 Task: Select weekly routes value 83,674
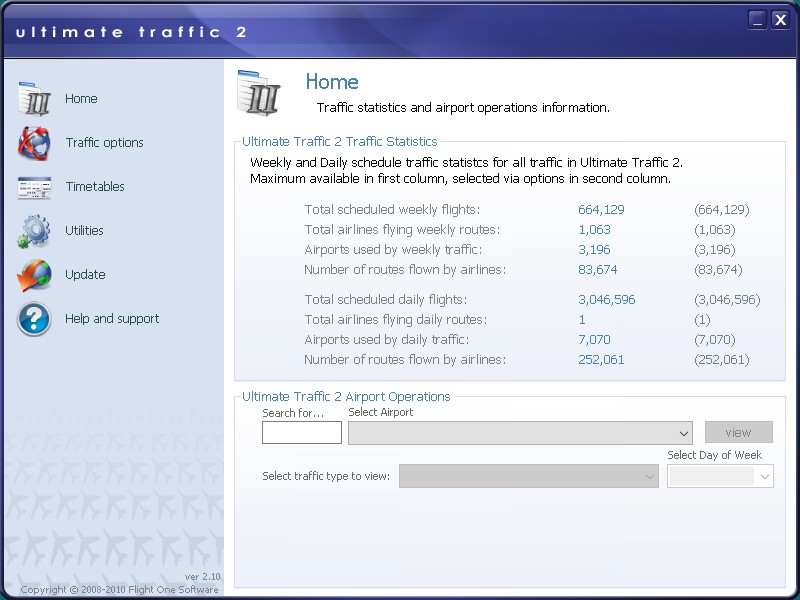[x=598, y=269]
